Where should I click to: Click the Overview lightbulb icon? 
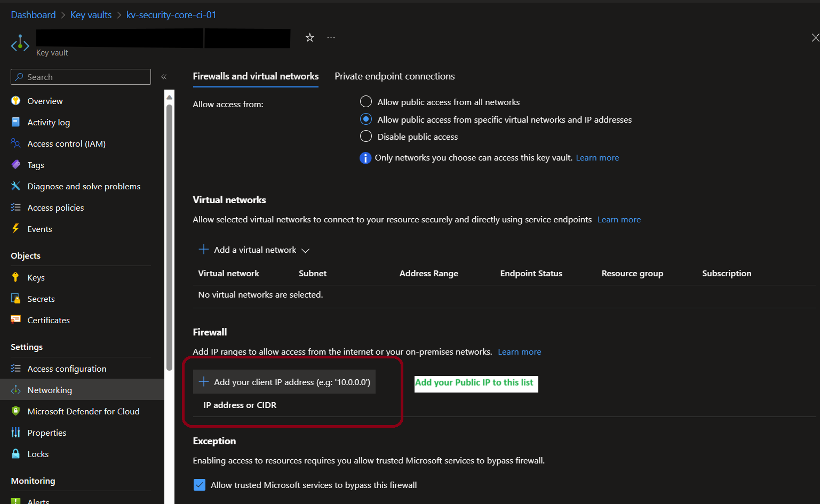coord(16,101)
